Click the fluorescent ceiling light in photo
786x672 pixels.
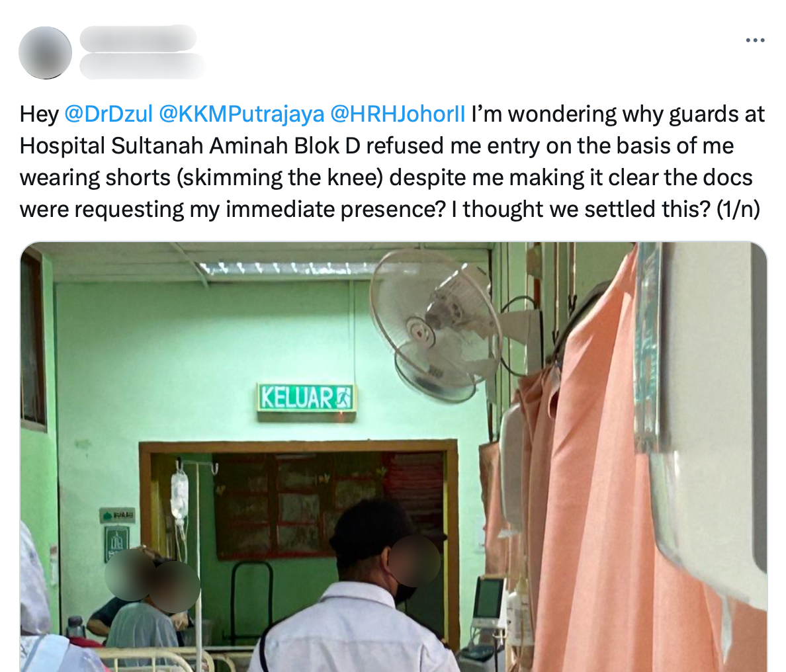[286, 269]
